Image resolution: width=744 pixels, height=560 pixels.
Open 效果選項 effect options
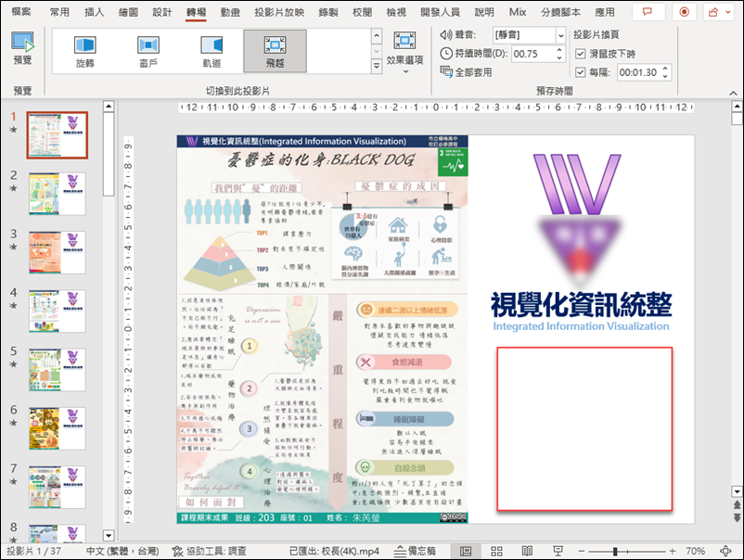point(404,52)
